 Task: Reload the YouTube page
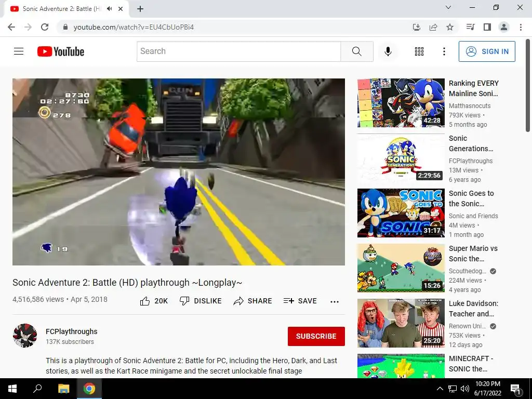[45, 27]
